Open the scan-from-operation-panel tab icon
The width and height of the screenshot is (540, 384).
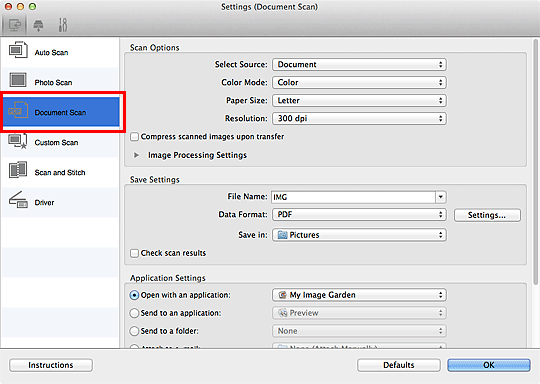tap(38, 25)
